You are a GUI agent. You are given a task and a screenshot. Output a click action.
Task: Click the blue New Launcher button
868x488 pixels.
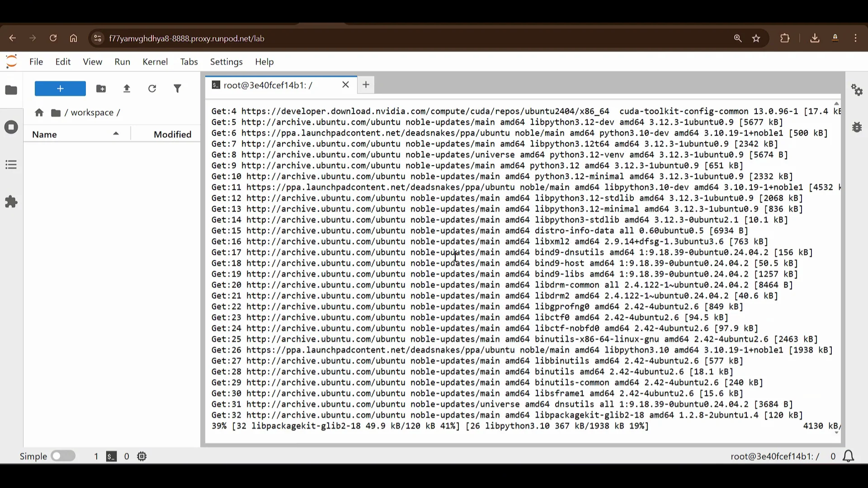[x=60, y=89]
